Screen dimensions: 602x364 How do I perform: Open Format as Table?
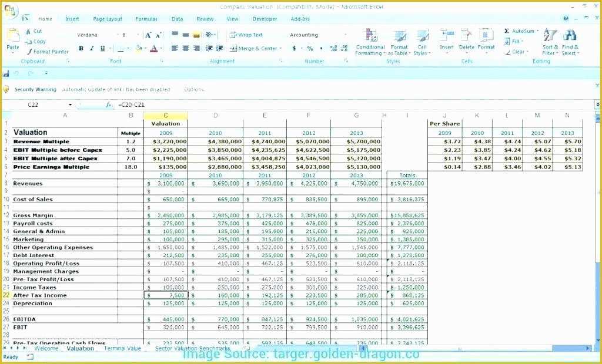pyautogui.click(x=399, y=42)
